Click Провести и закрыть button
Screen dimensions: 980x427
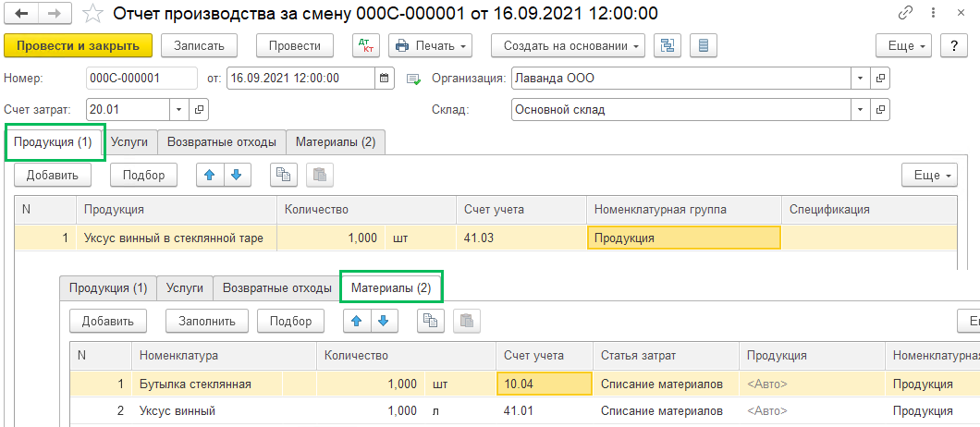(x=79, y=45)
